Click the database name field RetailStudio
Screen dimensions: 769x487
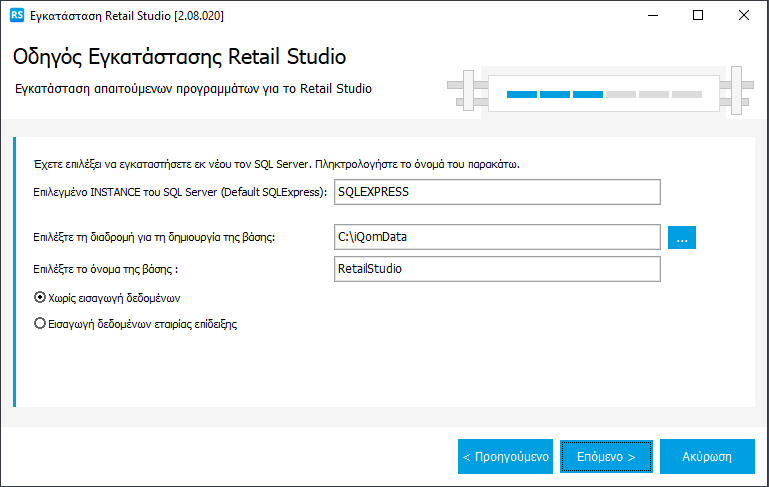(497, 269)
